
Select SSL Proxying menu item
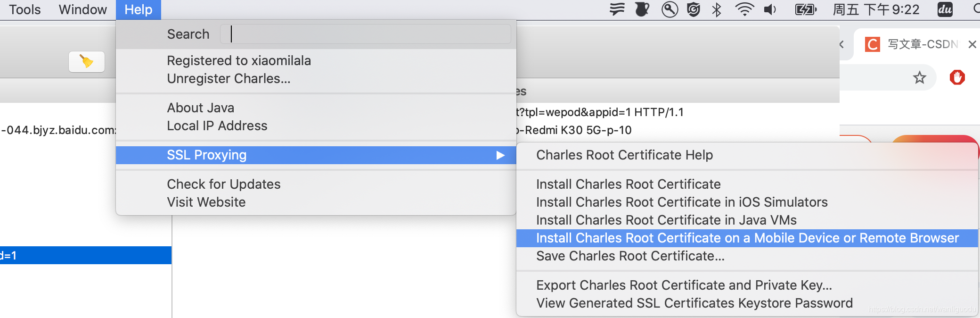point(316,155)
